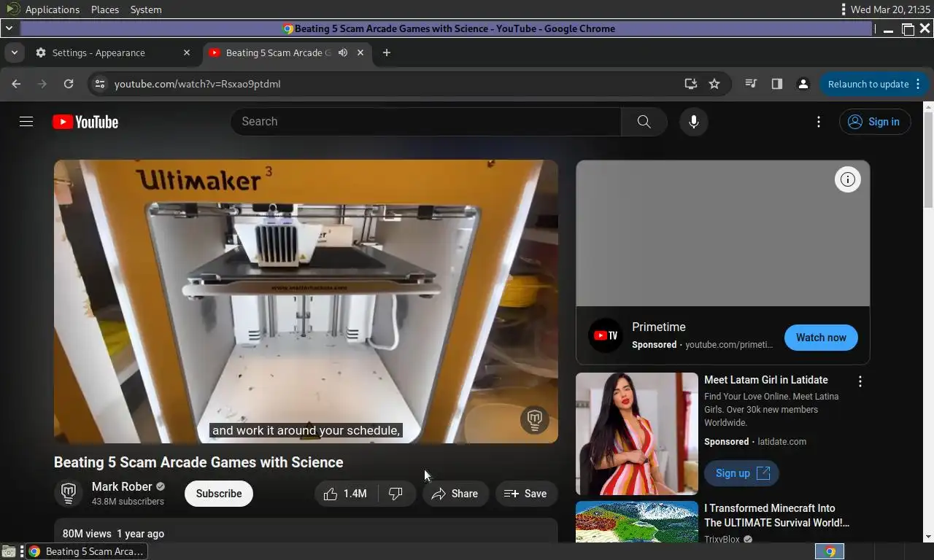Click the video player to pause
The height and width of the screenshot is (560, 934).
306,301
